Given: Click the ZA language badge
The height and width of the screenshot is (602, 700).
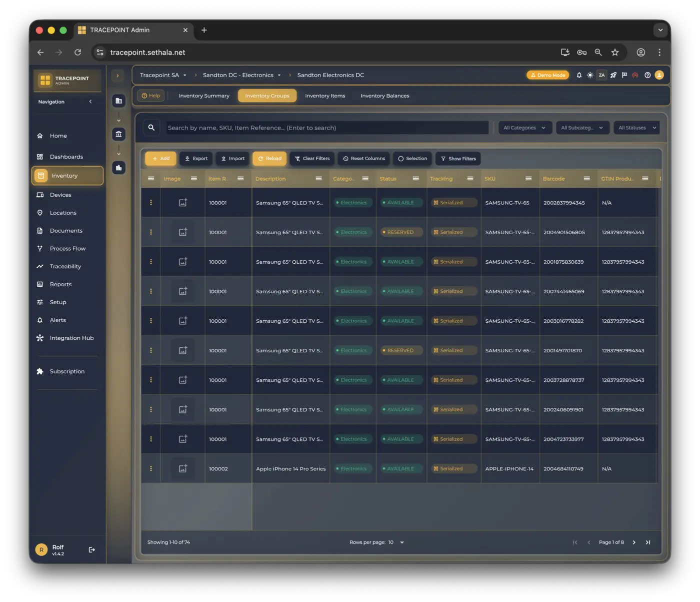Looking at the screenshot, I should 601,75.
